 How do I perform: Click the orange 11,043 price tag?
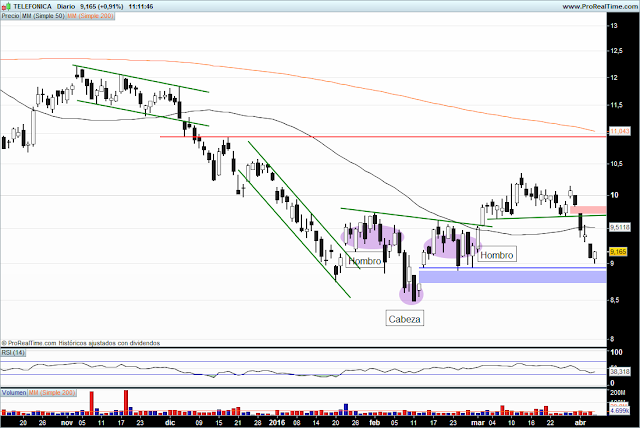pyautogui.click(x=620, y=131)
